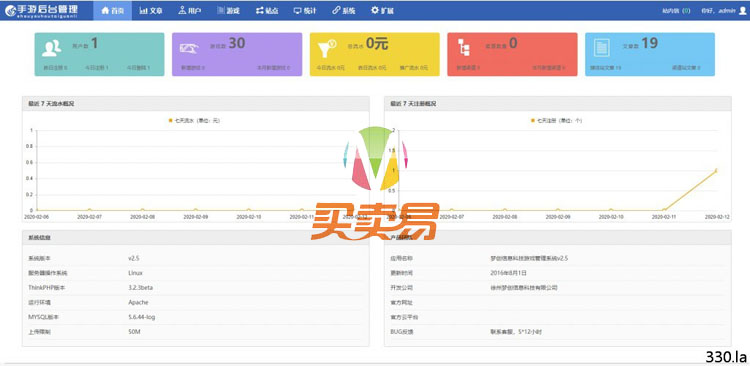Open the 站点 menu

coord(267,11)
